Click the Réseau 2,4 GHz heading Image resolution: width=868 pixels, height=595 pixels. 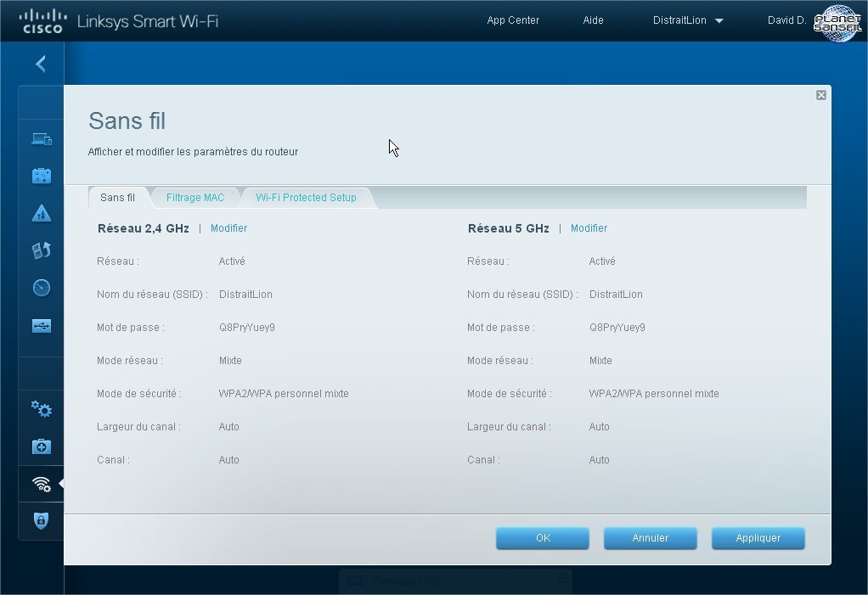tap(144, 228)
